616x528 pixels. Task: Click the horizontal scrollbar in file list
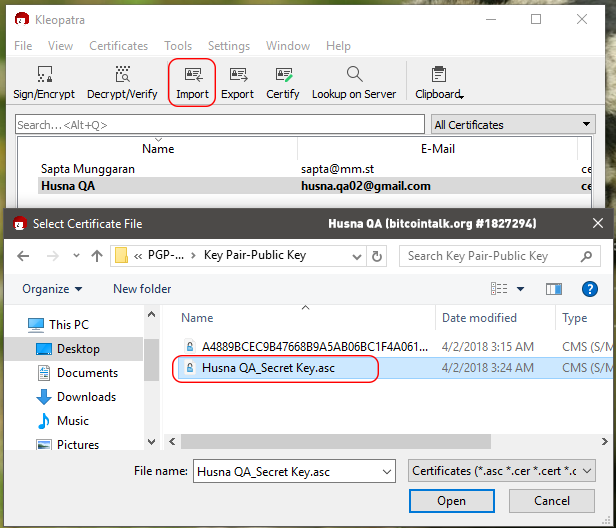[x=336, y=442]
